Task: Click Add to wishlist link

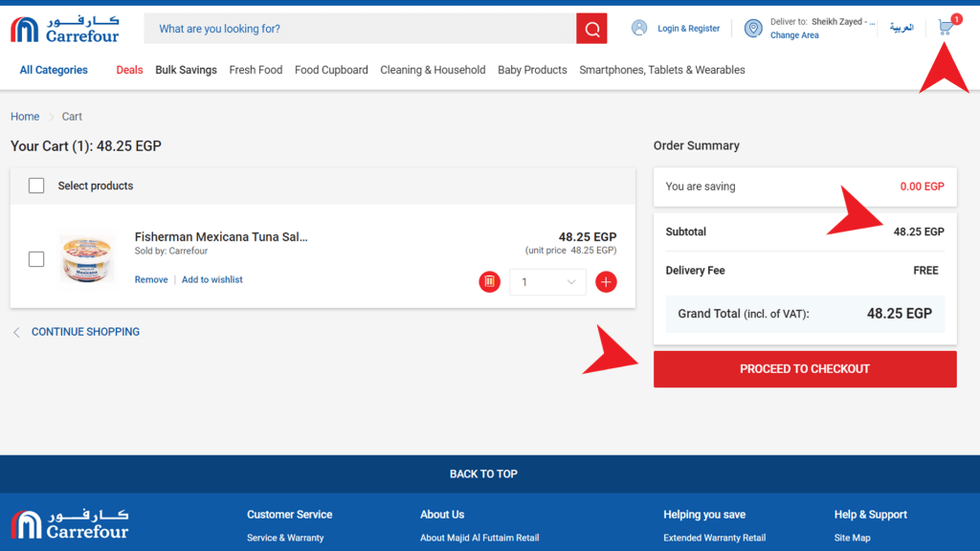Action: click(x=212, y=280)
